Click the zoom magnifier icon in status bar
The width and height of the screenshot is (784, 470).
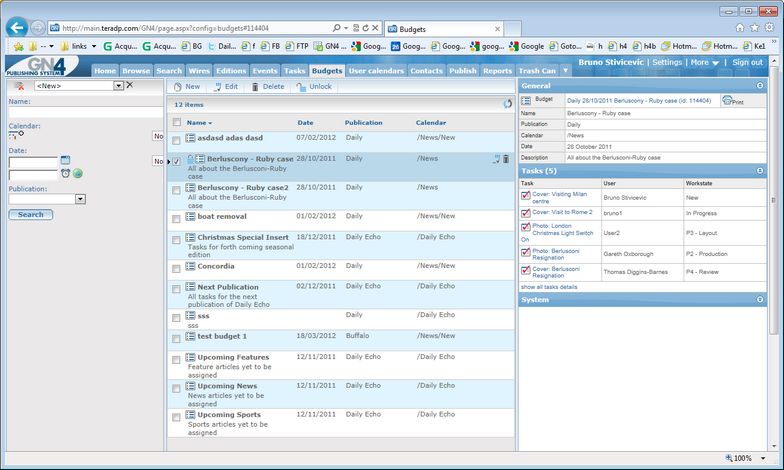click(x=728, y=458)
